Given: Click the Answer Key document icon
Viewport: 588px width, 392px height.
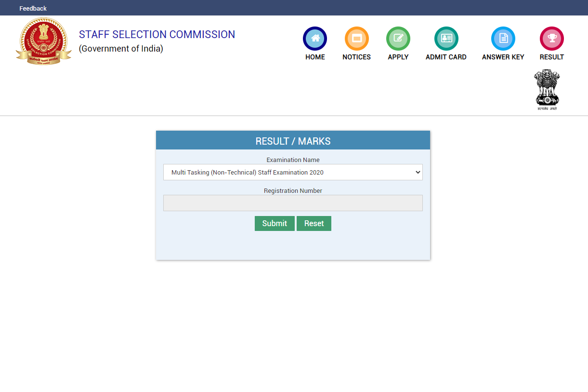Looking at the screenshot, I should pos(503,39).
